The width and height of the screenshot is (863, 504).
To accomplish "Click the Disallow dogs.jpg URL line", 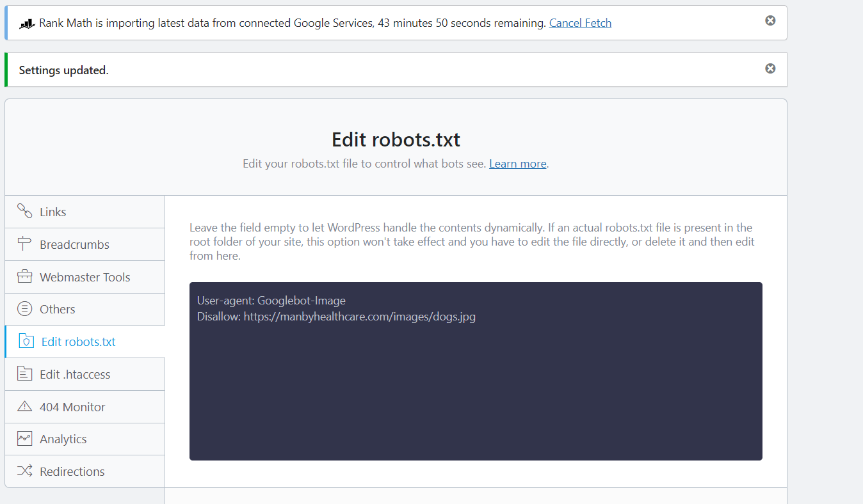I will 336,317.
